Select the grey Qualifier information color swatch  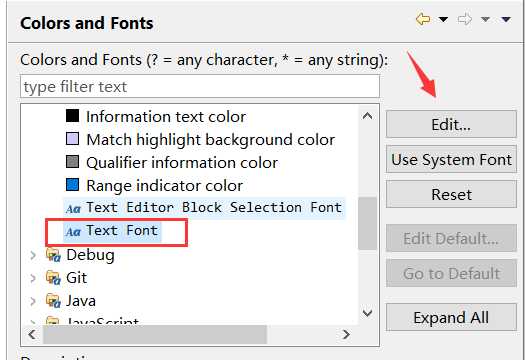pyautogui.click(x=72, y=162)
